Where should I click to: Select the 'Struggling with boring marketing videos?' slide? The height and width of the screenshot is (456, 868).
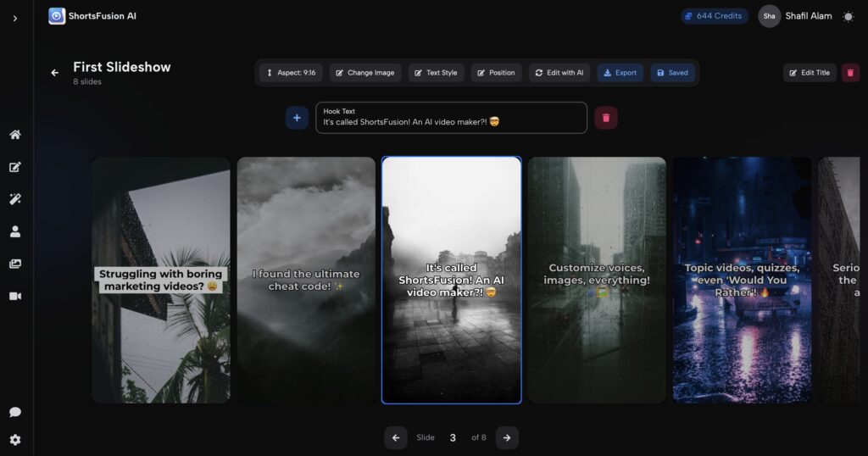pos(160,280)
